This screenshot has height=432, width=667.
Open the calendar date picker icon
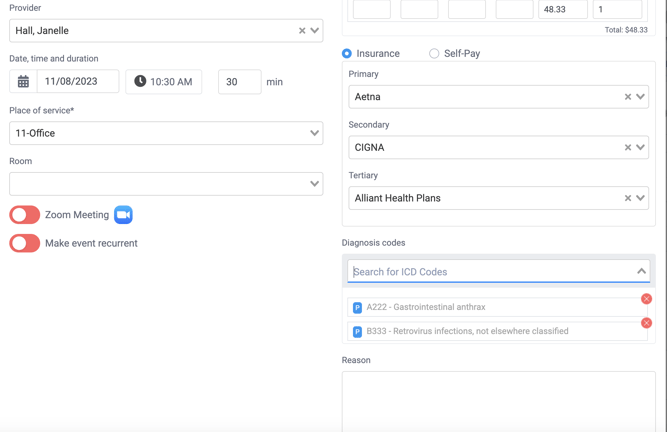click(x=23, y=81)
